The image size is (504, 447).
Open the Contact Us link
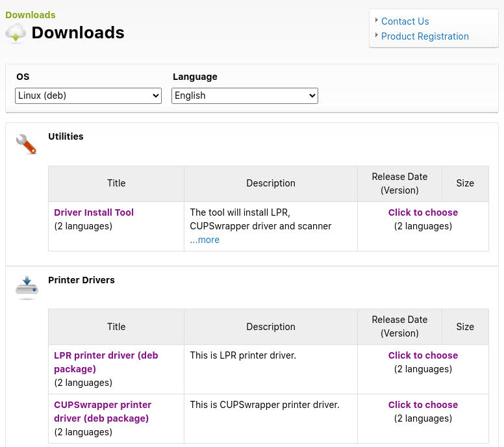point(405,21)
